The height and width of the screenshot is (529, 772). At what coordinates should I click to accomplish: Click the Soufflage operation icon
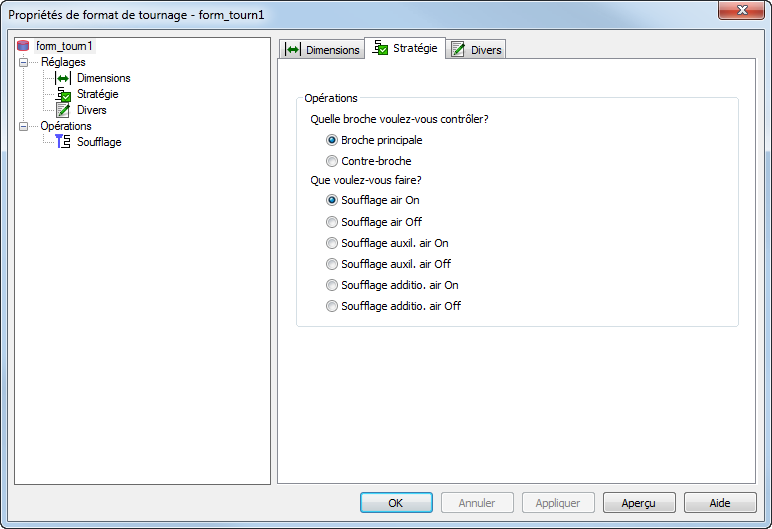point(62,142)
